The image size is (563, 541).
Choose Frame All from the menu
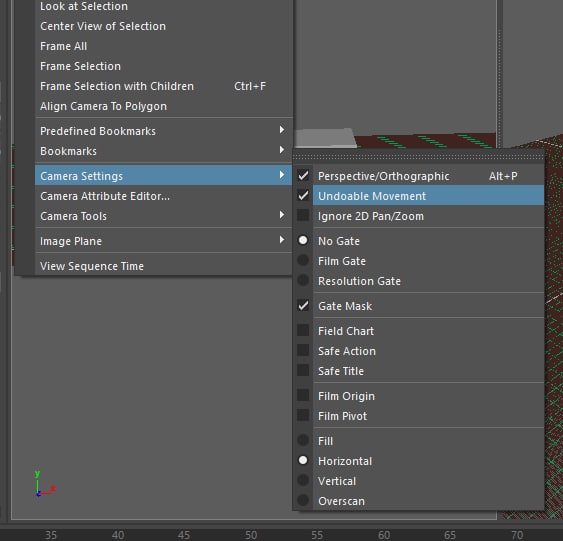tap(164, 46)
